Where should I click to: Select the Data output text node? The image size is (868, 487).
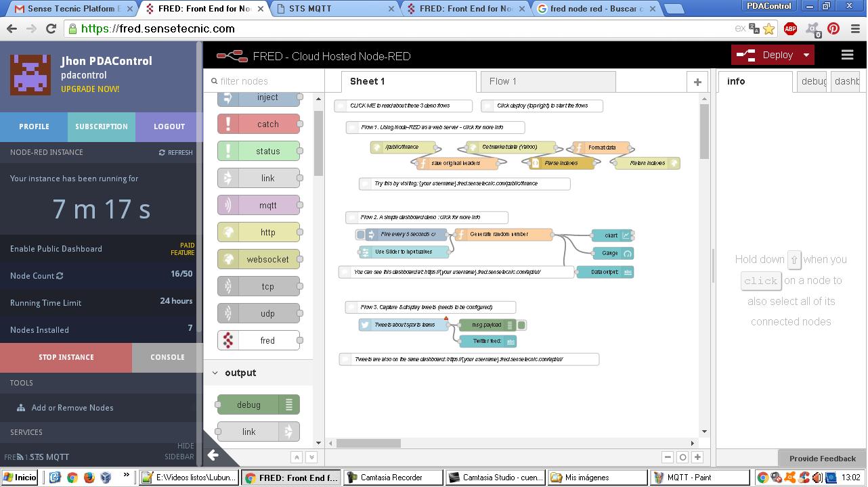tap(605, 272)
